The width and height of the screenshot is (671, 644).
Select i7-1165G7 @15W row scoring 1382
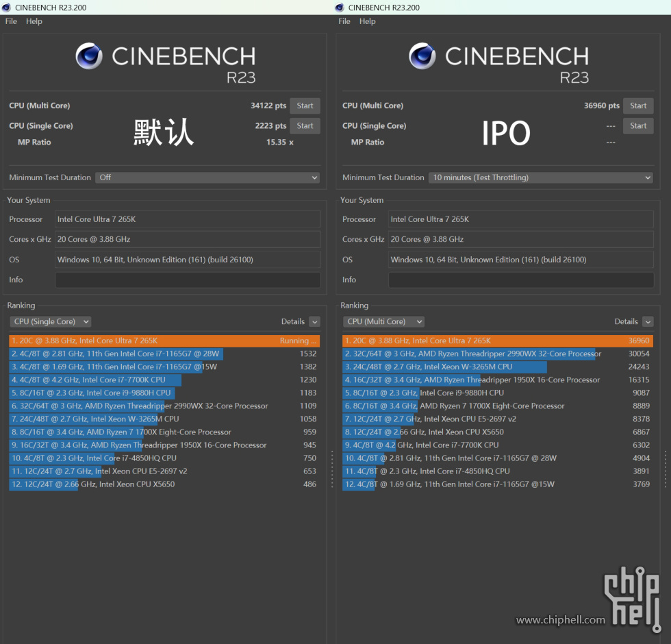click(x=164, y=367)
